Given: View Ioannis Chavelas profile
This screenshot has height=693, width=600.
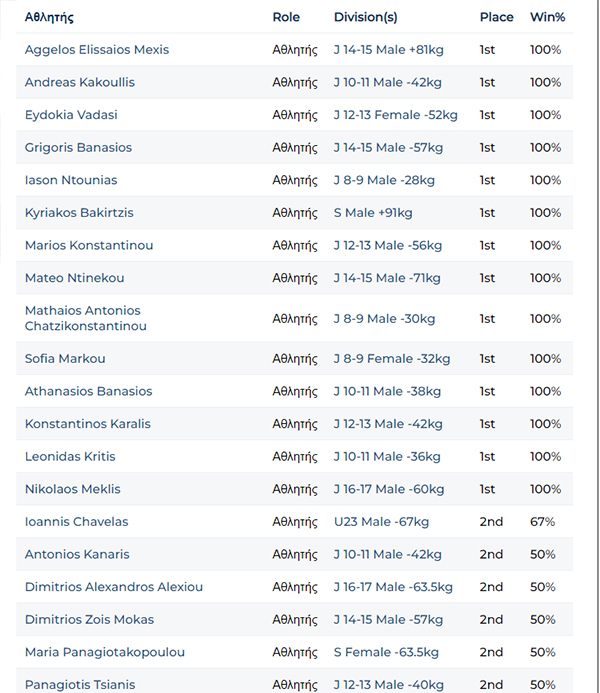Looking at the screenshot, I should (76, 522).
